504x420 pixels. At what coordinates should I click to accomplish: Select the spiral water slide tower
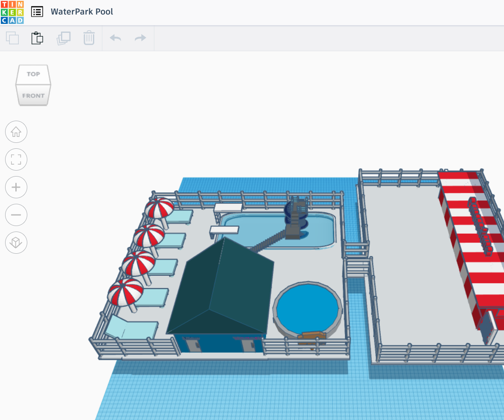(x=296, y=218)
